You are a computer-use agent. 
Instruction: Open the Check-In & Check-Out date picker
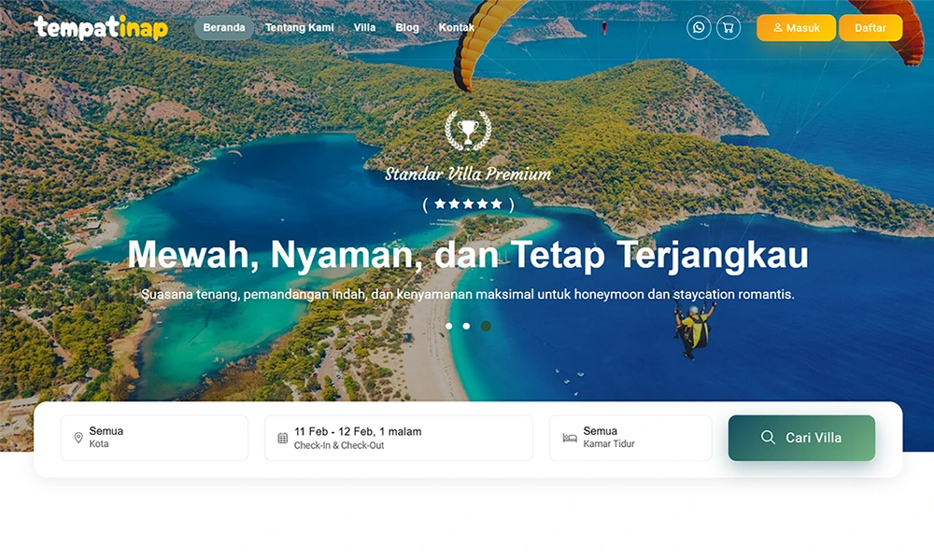click(x=399, y=438)
